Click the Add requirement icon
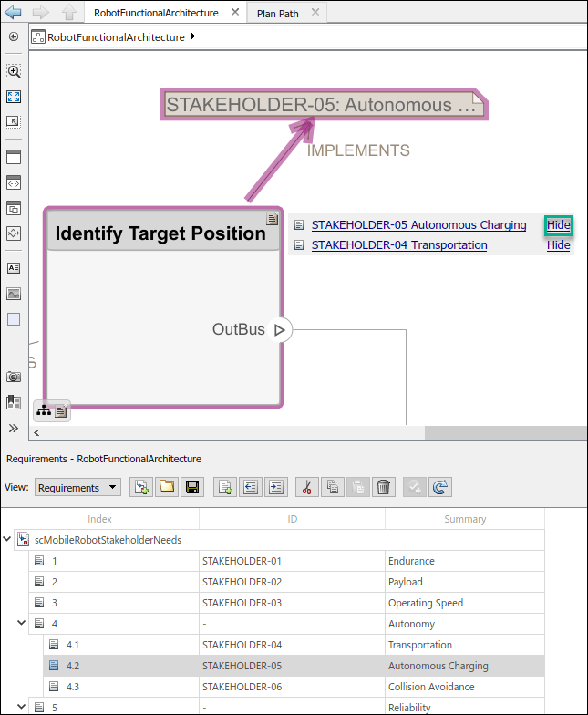This screenshot has width=588, height=715. [225, 487]
